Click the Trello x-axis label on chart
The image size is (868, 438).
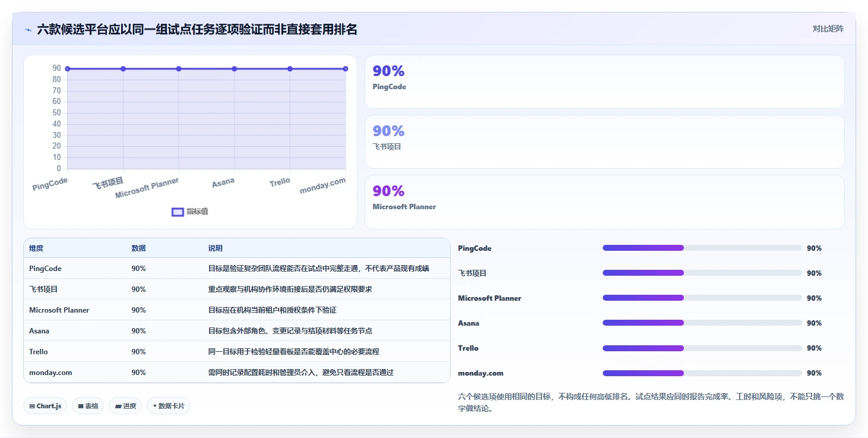[x=280, y=182]
